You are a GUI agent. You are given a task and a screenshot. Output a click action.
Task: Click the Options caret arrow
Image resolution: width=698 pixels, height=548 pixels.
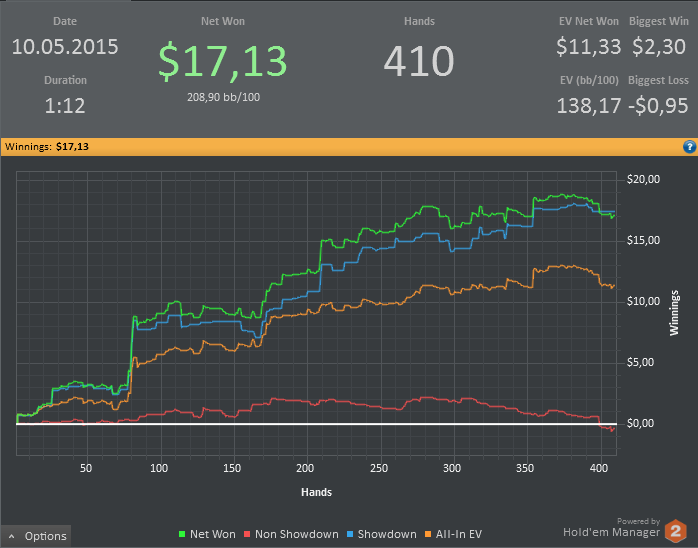12,536
